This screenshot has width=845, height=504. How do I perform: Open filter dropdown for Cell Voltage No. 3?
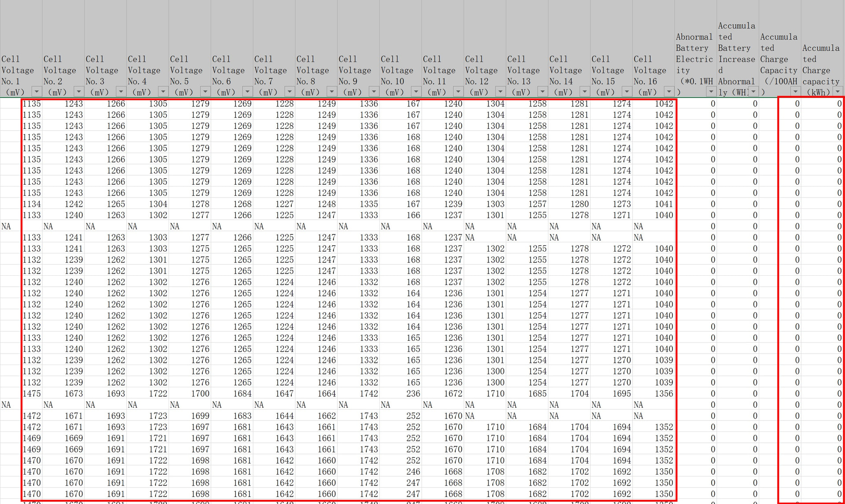coord(121,91)
